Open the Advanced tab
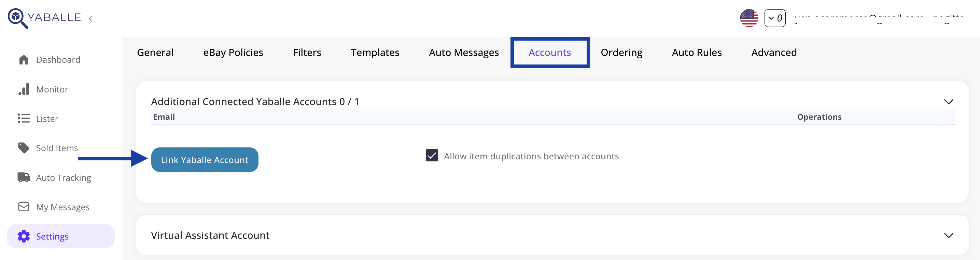The image size is (980, 260). (774, 53)
